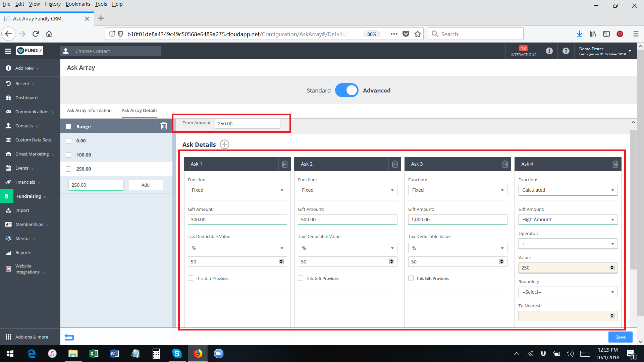
Task: Check the Range select-all checkbox
Action: pyautogui.click(x=68, y=126)
